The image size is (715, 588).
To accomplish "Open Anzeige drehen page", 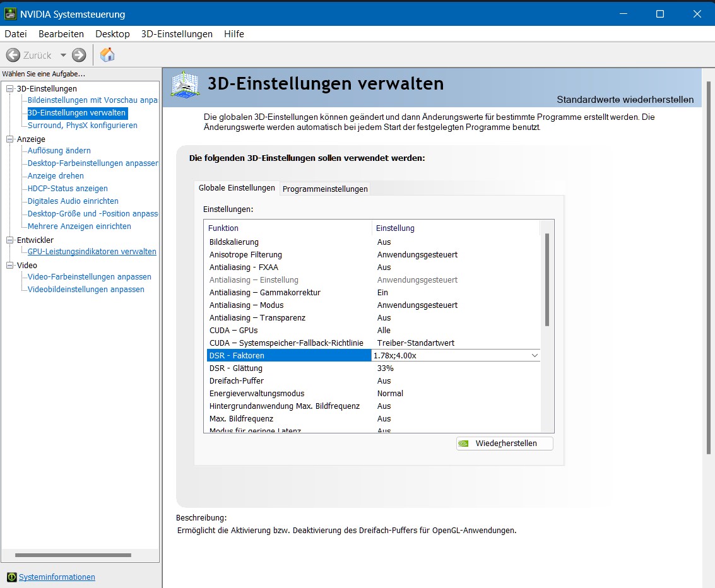I will click(56, 176).
